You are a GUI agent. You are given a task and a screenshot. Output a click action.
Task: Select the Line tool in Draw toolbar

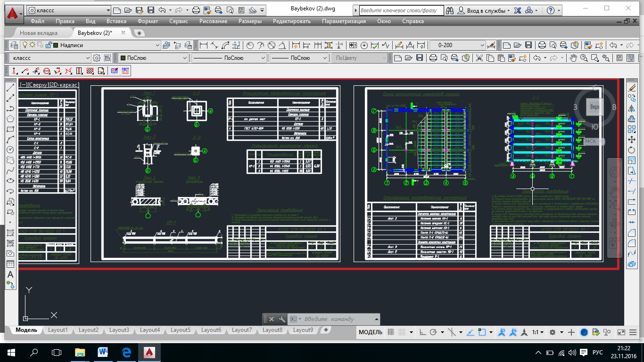10,88
